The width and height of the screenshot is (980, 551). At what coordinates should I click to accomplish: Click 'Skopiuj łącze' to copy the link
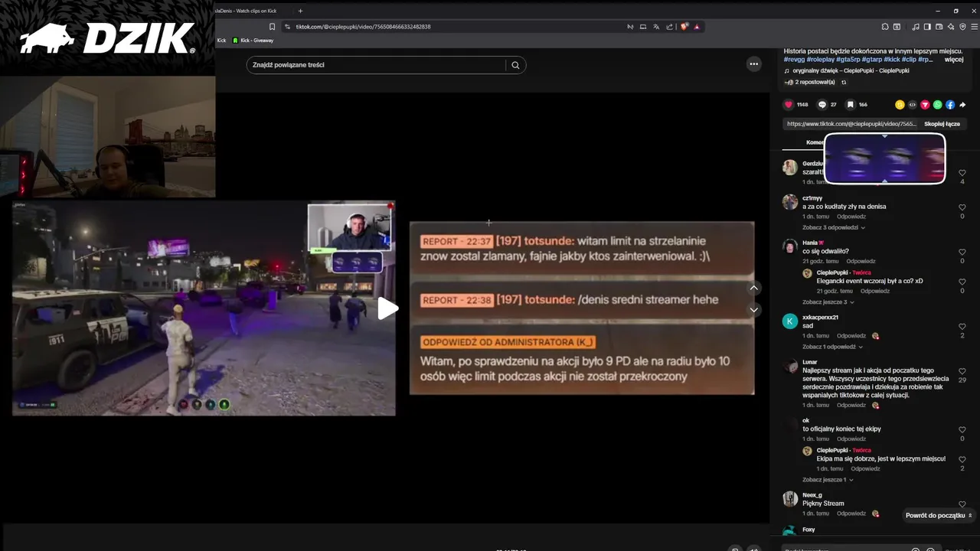tap(942, 123)
